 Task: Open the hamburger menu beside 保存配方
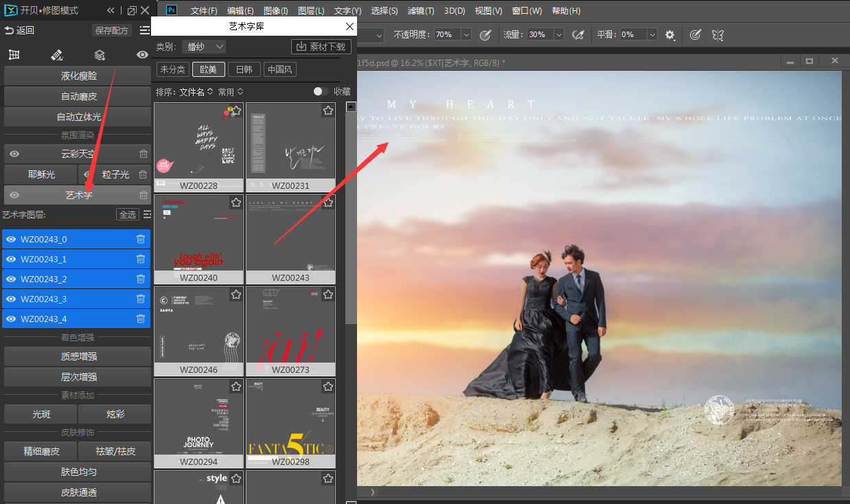[x=145, y=30]
